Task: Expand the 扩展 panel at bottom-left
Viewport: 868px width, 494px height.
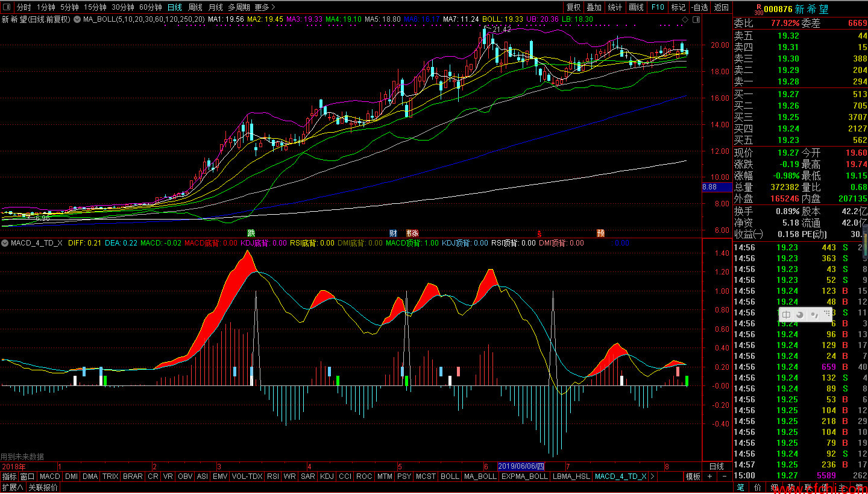Action: coord(13,487)
